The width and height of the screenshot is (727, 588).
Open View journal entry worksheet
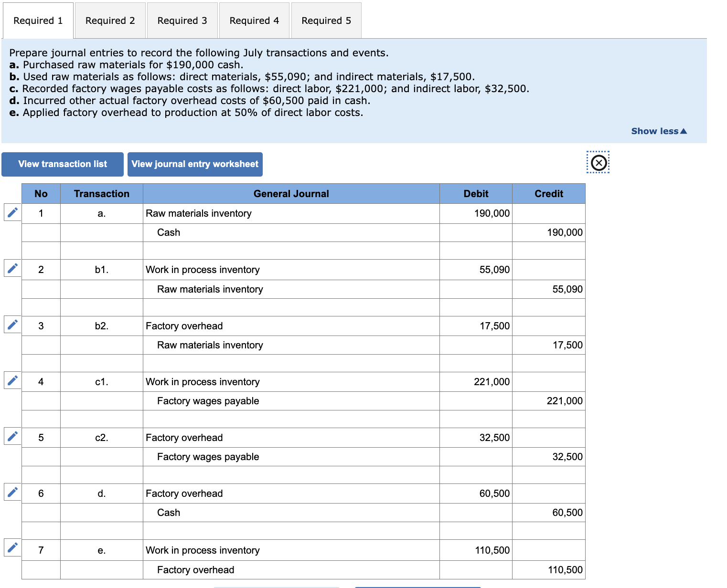(195, 164)
